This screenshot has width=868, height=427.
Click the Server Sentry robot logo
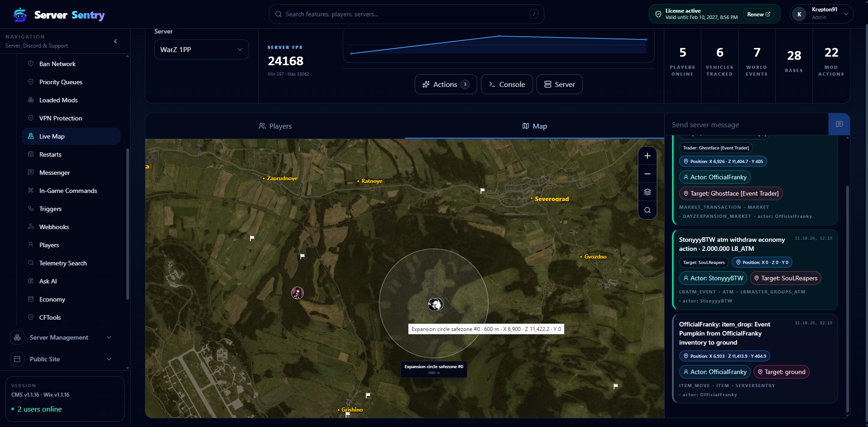coord(20,14)
